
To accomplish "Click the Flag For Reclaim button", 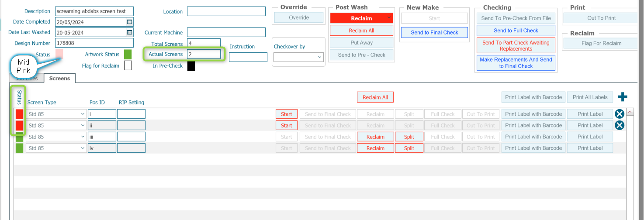I will [x=602, y=43].
